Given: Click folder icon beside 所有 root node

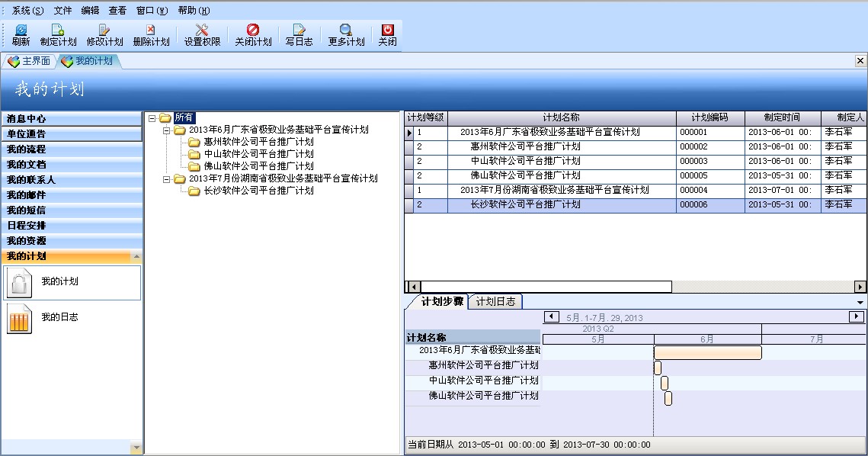Looking at the screenshot, I should click(165, 117).
